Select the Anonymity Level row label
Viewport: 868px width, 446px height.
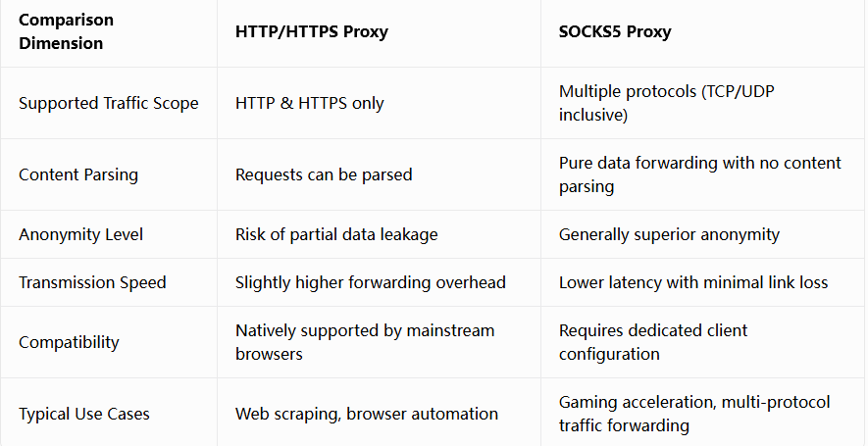(80, 234)
